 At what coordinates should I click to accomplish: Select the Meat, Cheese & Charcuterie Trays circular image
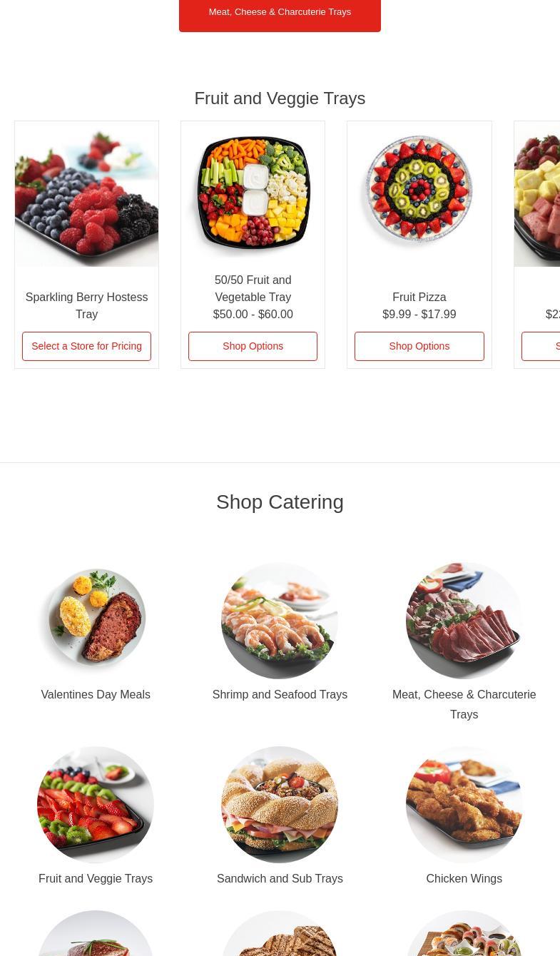pyautogui.click(x=464, y=621)
